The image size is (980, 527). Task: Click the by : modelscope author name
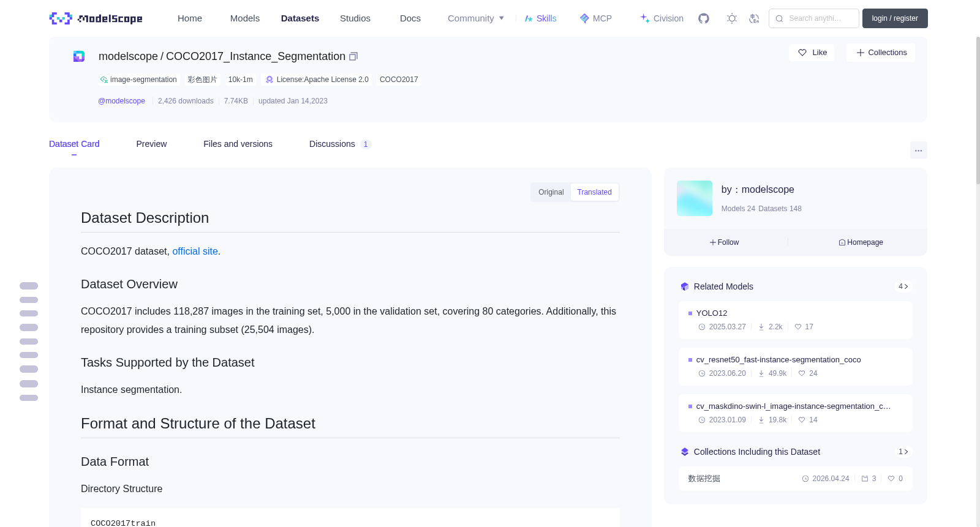(758, 190)
